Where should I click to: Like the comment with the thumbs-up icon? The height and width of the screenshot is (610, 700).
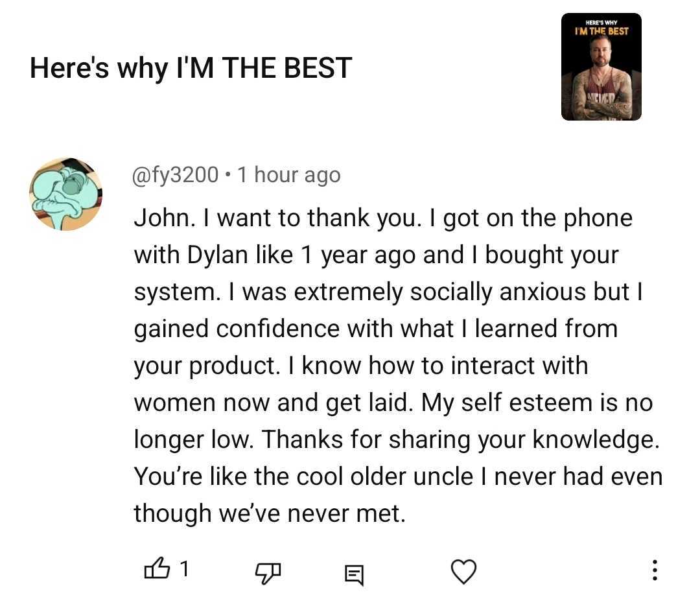pyautogui.click(x=157, y=569)
